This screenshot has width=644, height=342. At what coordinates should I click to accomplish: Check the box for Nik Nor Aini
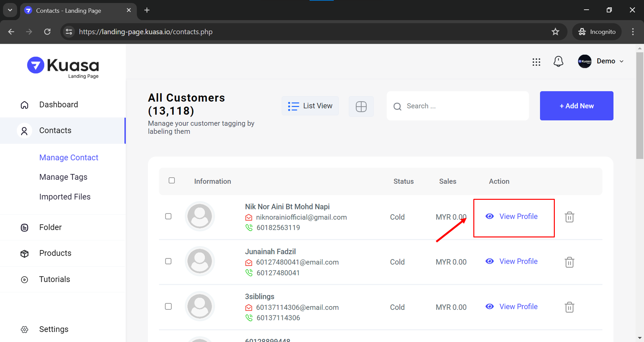click(168, 216)
